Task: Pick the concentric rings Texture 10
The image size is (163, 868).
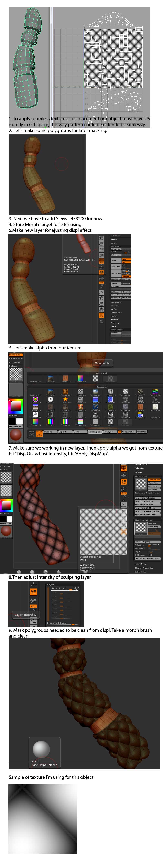Action: pos(36,400)
